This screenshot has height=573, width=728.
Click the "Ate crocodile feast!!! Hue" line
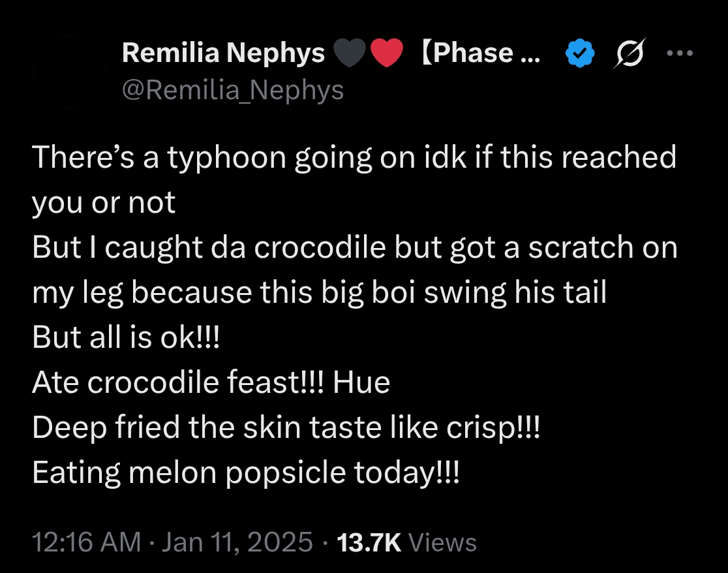[211, 382]
